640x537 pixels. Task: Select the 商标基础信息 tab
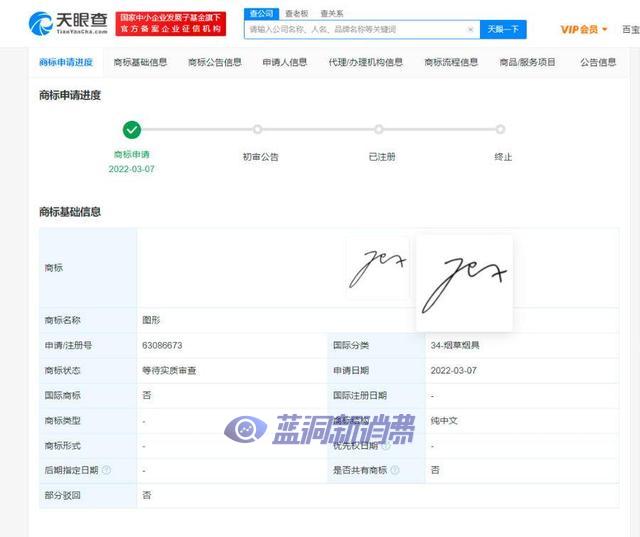point(140,62)
